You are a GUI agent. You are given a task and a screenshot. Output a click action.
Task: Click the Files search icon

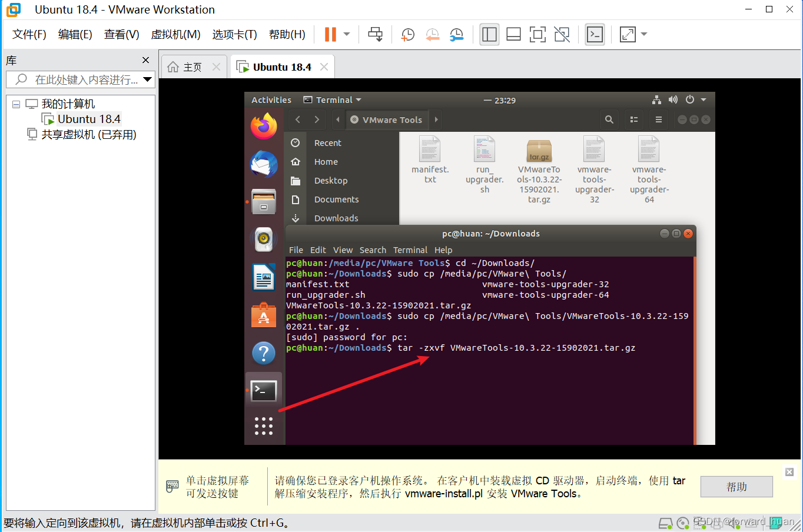click(609, 119)
